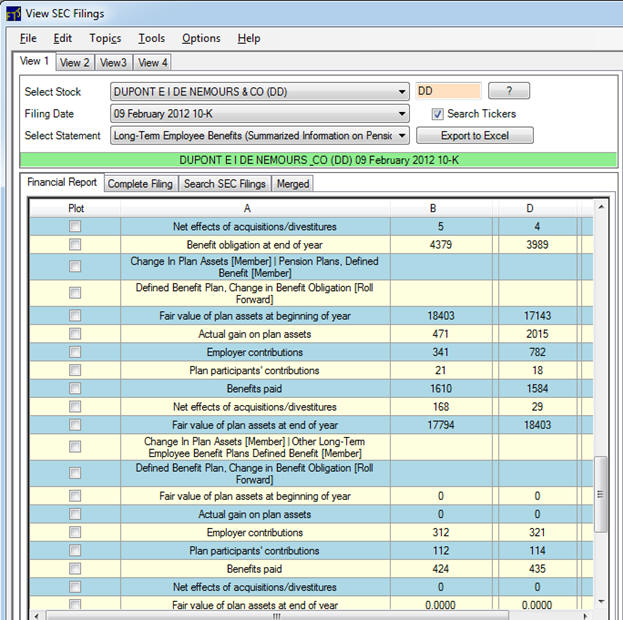Click the Plot column header
This screenshot has height=620, width=623.
[x=75, y=208]
